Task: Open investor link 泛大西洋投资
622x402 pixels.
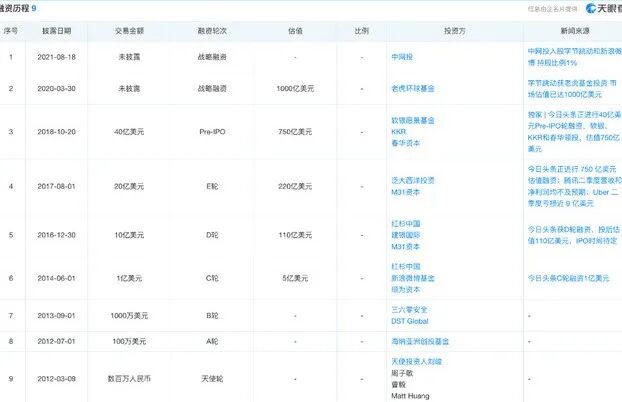Action: (413, 181)
